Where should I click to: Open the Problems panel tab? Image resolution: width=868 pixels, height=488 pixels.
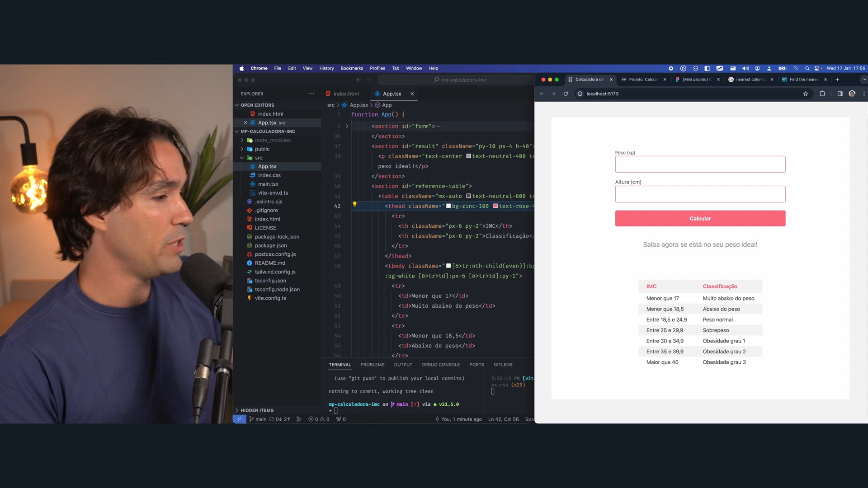point(372,365)
